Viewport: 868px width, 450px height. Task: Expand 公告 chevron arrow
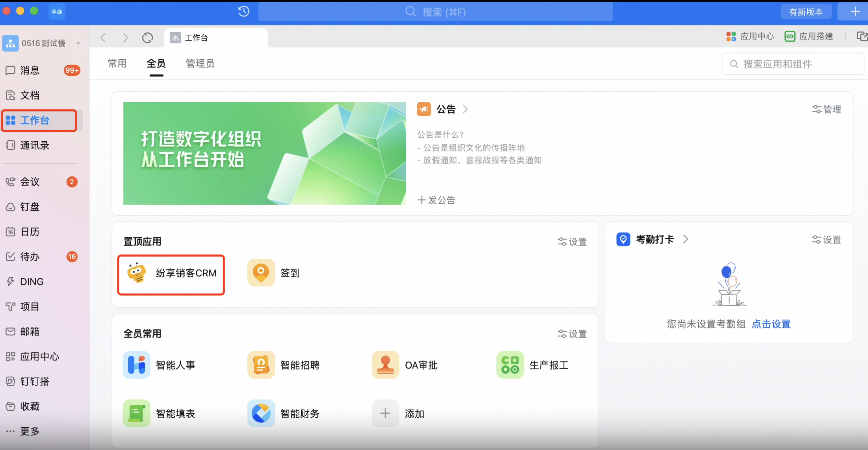pos(465,109)
